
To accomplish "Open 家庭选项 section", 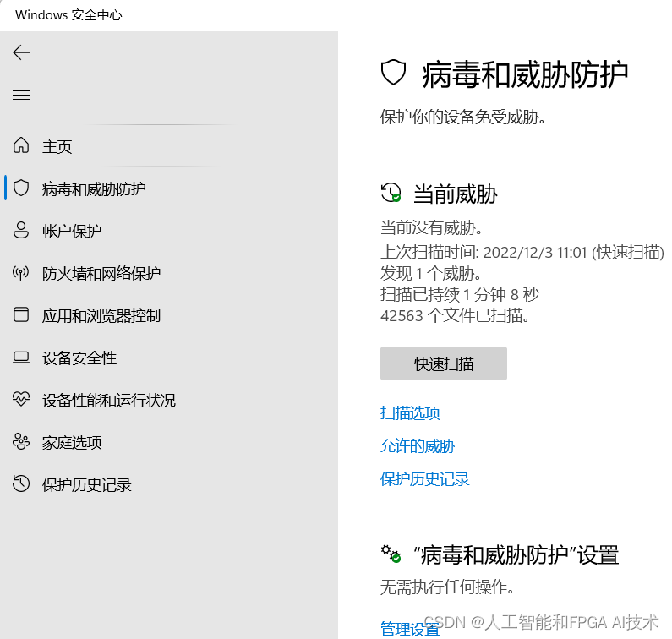I will click(x=72, y=442).
